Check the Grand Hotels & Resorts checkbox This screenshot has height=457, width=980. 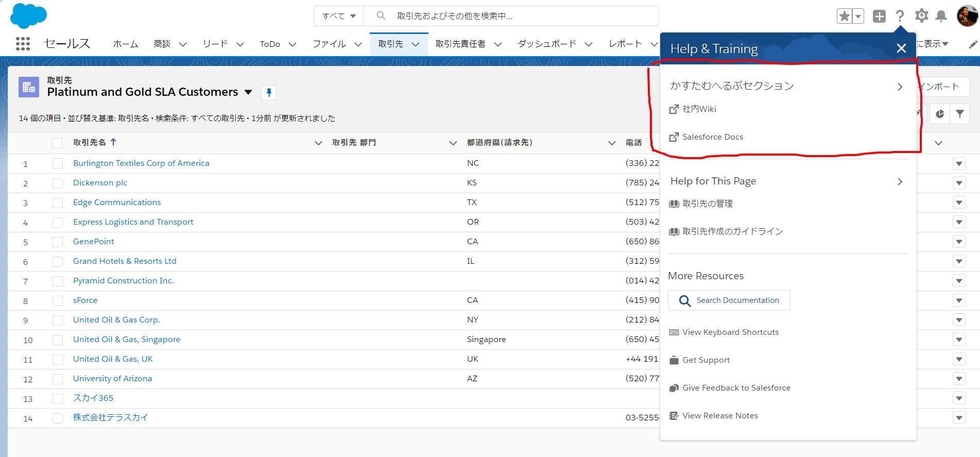pos(57,261)
